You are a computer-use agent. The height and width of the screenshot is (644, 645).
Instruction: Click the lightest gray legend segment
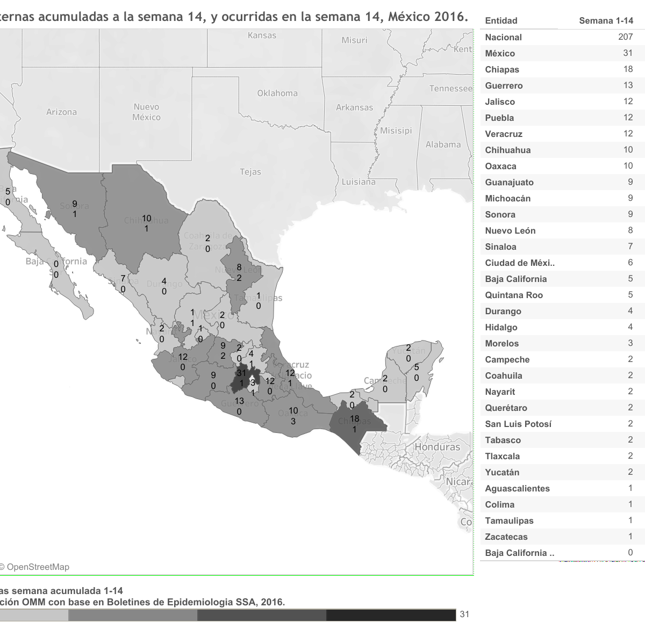32,615
